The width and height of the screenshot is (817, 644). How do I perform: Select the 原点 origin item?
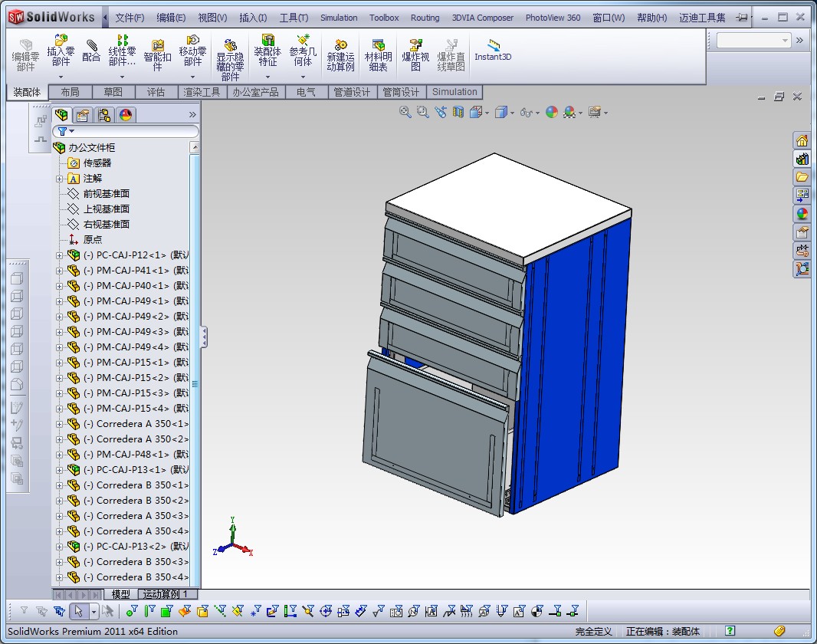click(x=93, y=240)
